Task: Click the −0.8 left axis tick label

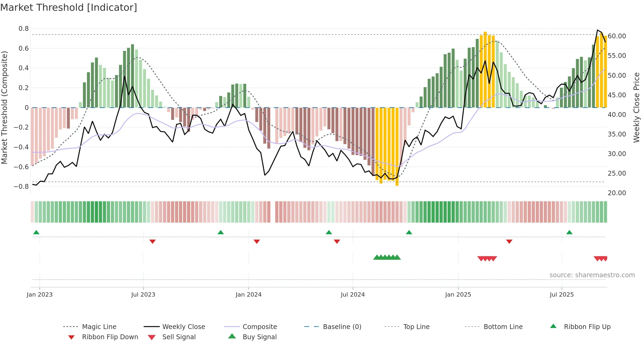Action: pyautogui.click(x=21, y=186)
